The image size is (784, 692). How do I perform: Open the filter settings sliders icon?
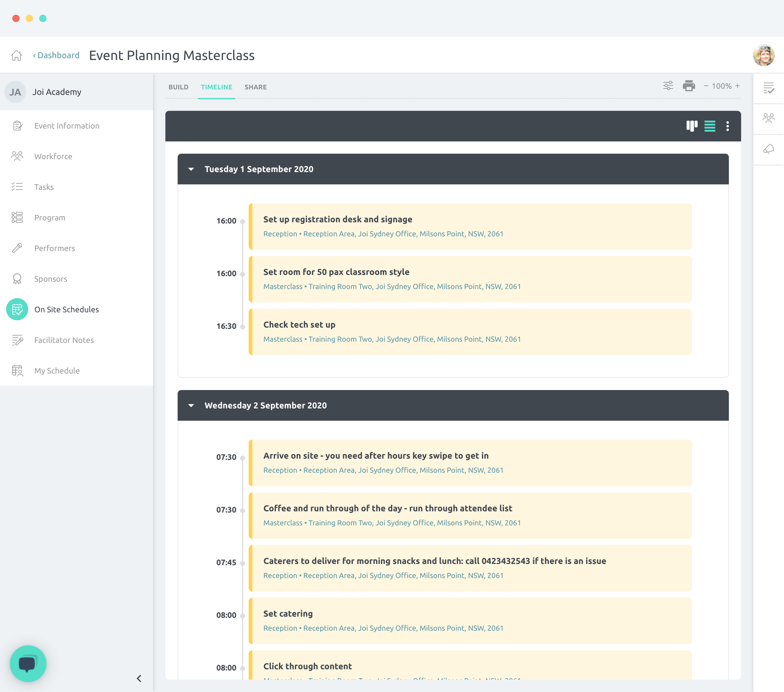click(x=668, y=86)
